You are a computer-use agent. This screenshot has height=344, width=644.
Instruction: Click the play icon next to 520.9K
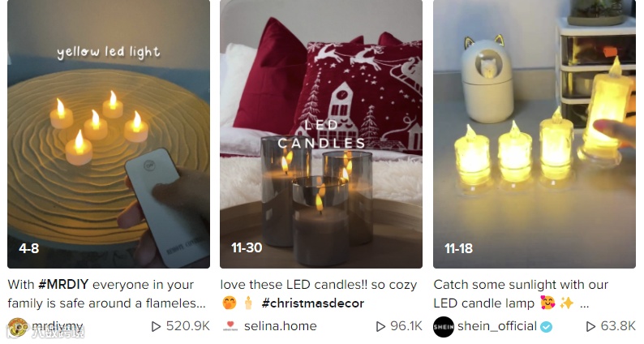(x=156, y=326)
